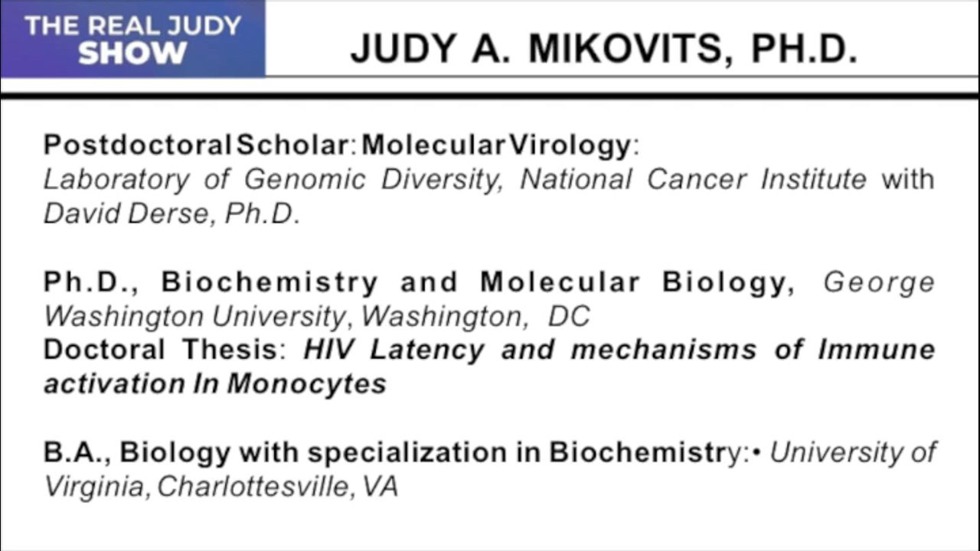Click the word George in italics
Image resolution: width=980 pixels, height=551 pixels.
pyautogui.click(x=879, y=282)
